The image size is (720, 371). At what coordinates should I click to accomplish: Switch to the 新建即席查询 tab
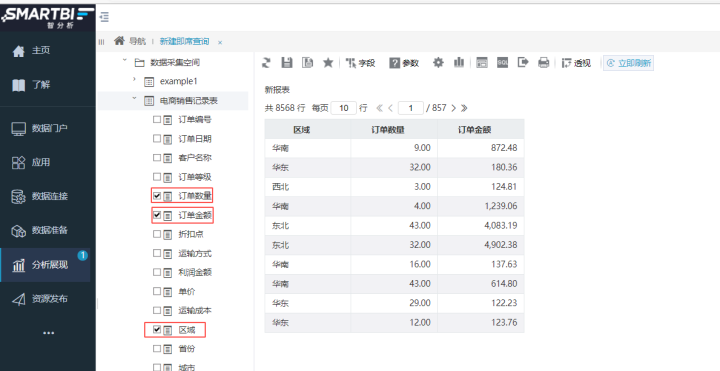(x=184, y=41)
